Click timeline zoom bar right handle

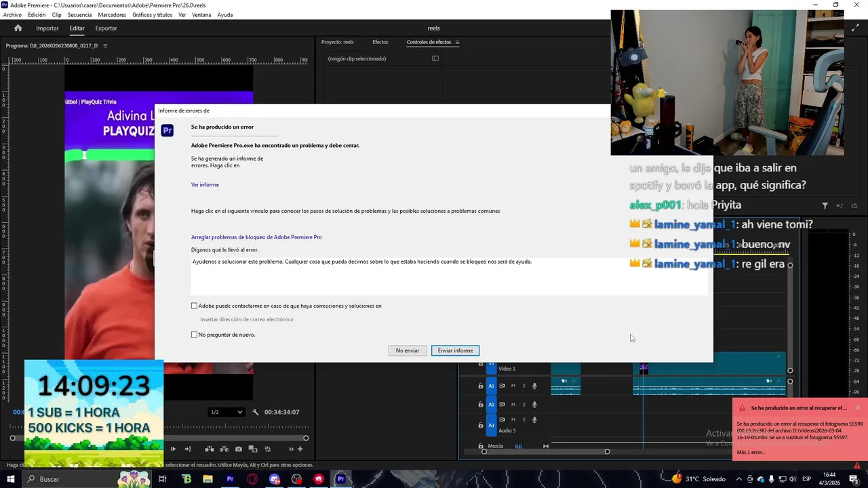(607, 451)
